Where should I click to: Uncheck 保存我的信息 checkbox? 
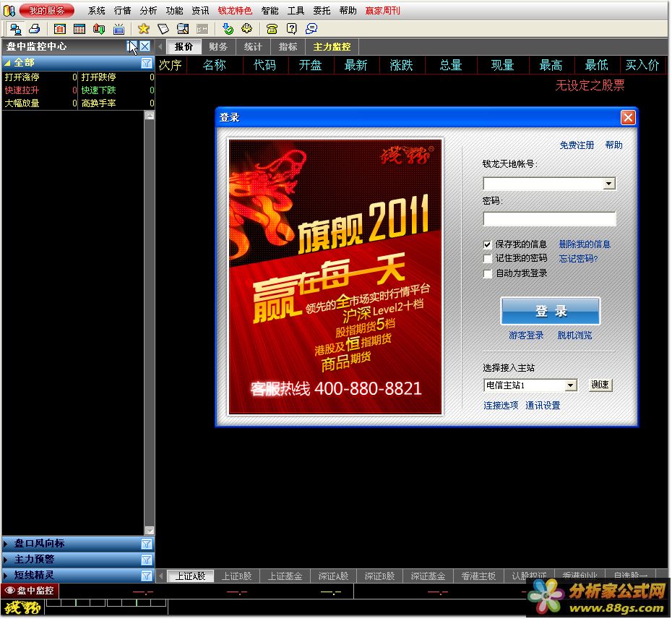coord(487,245)
